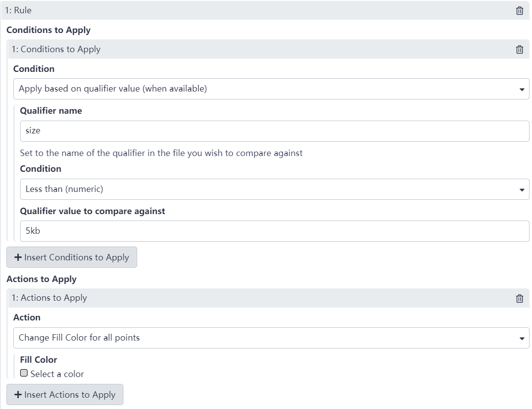Image resolution: width=532 pixels, height=409 pixels.
Task: Click the qualifier value field containing '5kb'
Action: (274, 231)
